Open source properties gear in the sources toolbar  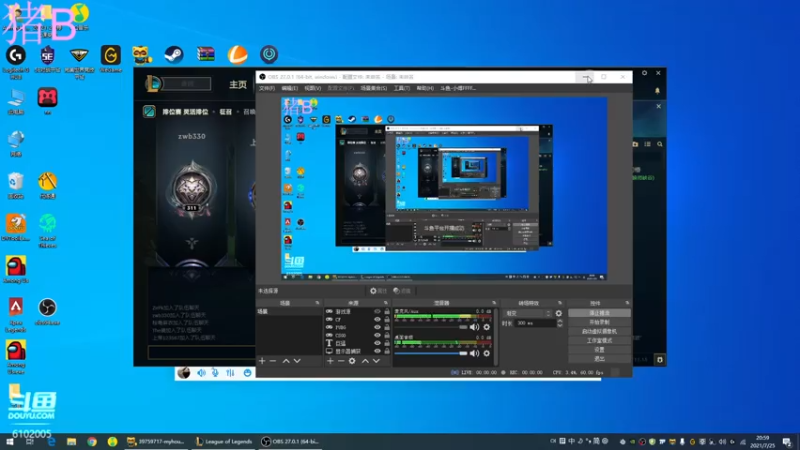[352, 361]
